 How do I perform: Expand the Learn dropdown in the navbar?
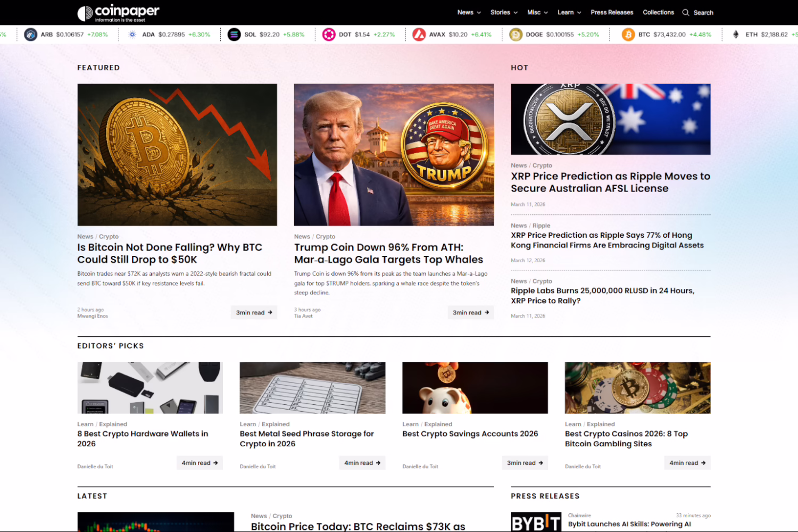[567, 12]
